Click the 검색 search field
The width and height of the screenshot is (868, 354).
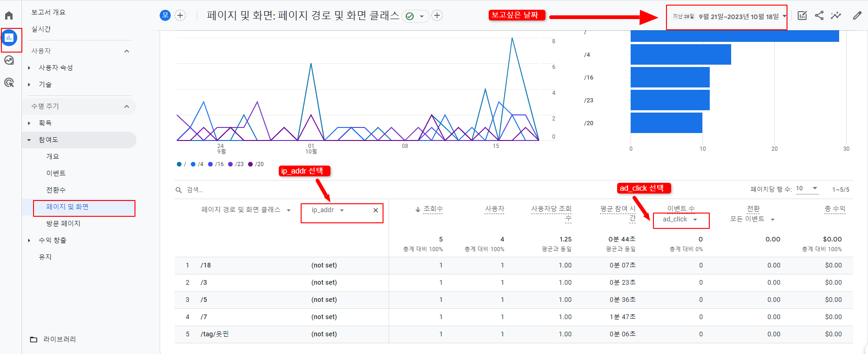pyautogui.click(x=195, y=190)
